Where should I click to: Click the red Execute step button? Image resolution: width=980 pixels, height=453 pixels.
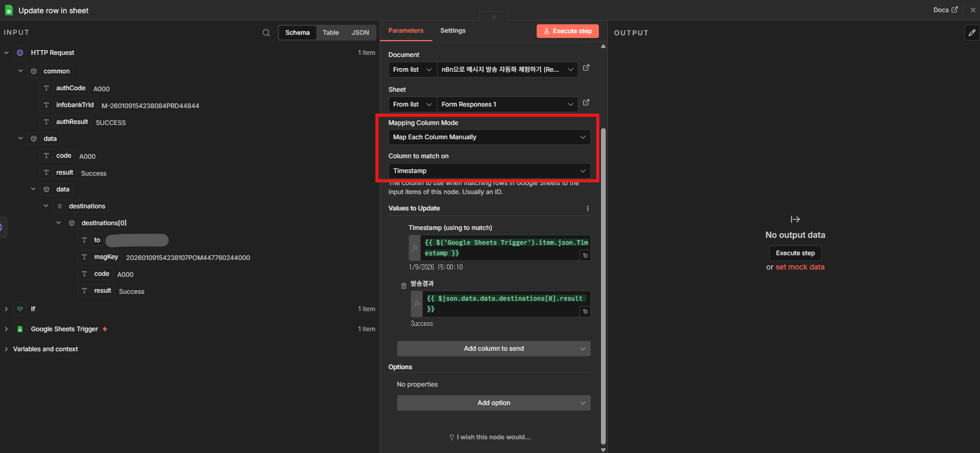pyautogui.click(x=567, y=31)
